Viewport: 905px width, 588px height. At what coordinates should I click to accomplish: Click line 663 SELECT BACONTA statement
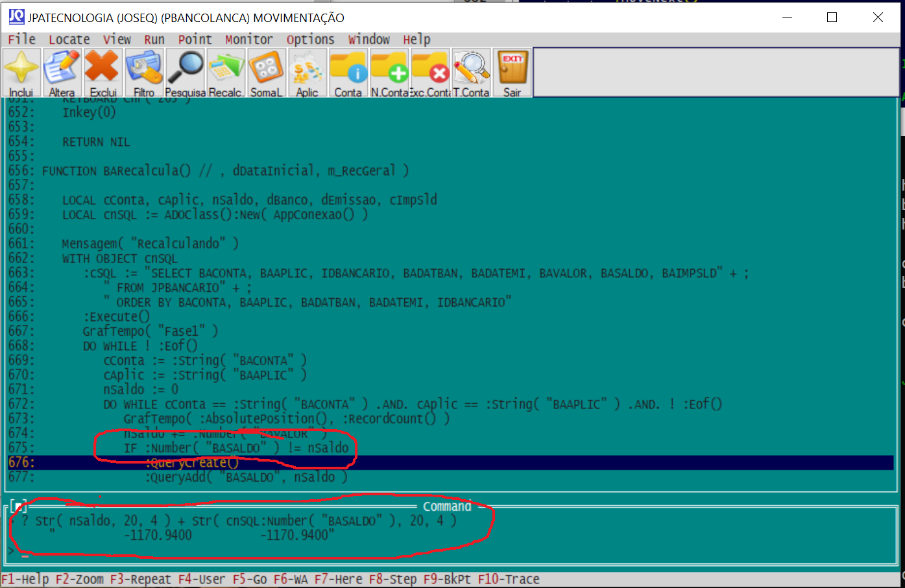[x=416, y=273]
